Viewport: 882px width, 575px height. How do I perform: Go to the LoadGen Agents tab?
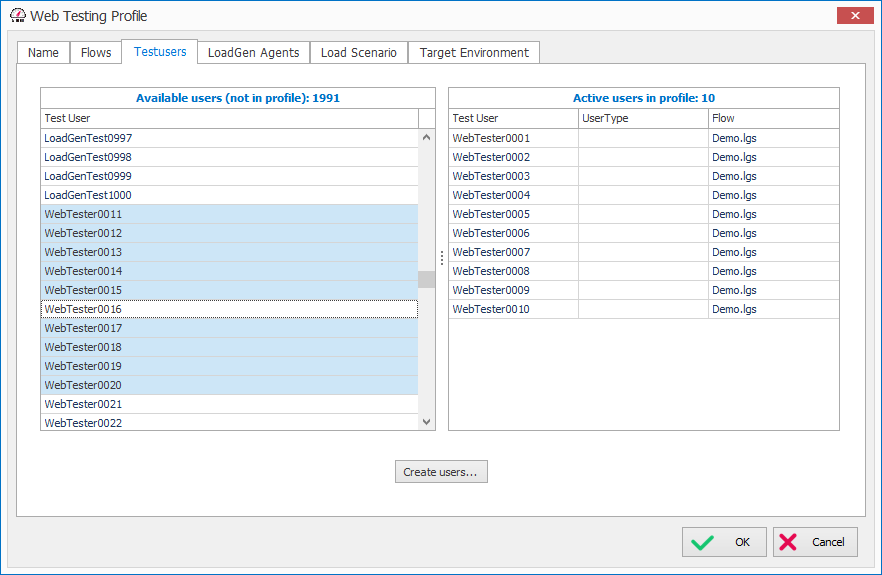[x=254, y=53]
